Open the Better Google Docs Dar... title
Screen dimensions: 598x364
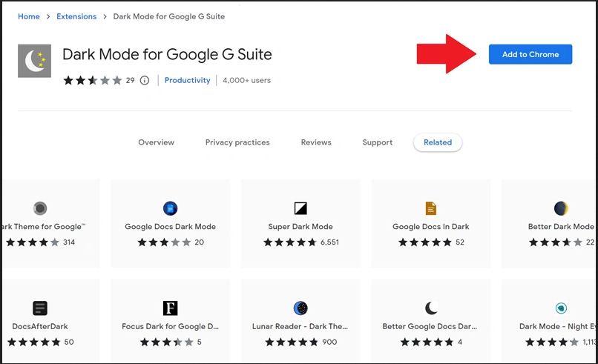430,326
